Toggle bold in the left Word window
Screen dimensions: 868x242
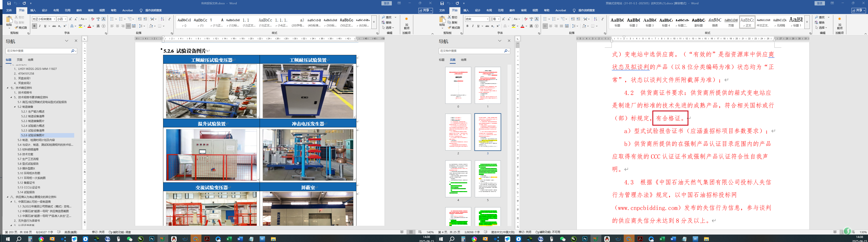(x=34, y=26)
